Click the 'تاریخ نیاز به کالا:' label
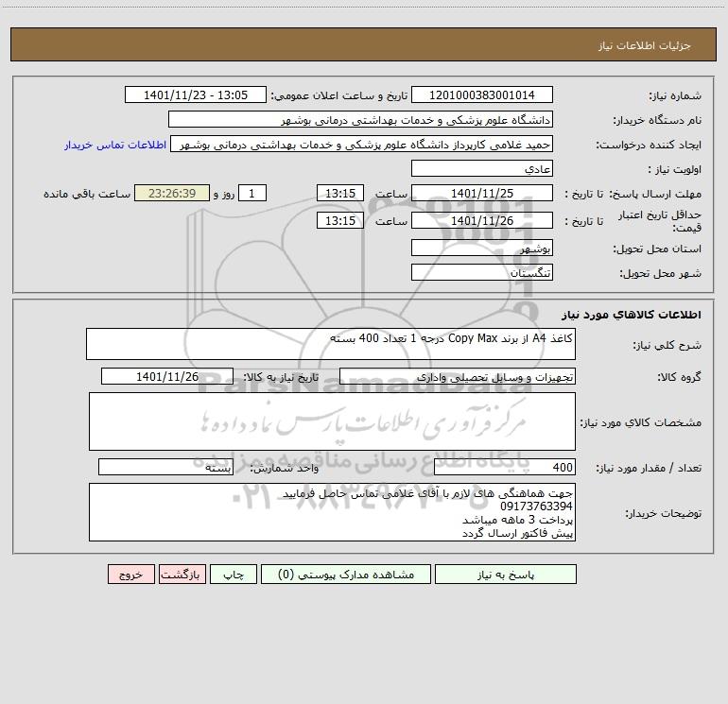The height and width of the screenshot is (704, 728). 282,378
